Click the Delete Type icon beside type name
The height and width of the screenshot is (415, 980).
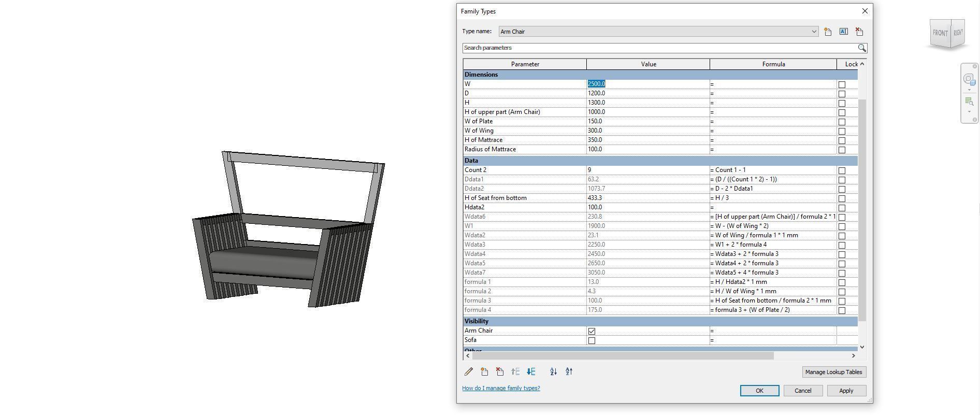pos(859,32)
